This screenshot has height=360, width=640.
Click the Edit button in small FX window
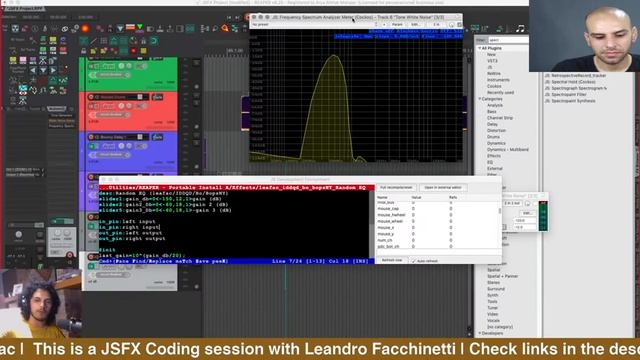point(527,213)
